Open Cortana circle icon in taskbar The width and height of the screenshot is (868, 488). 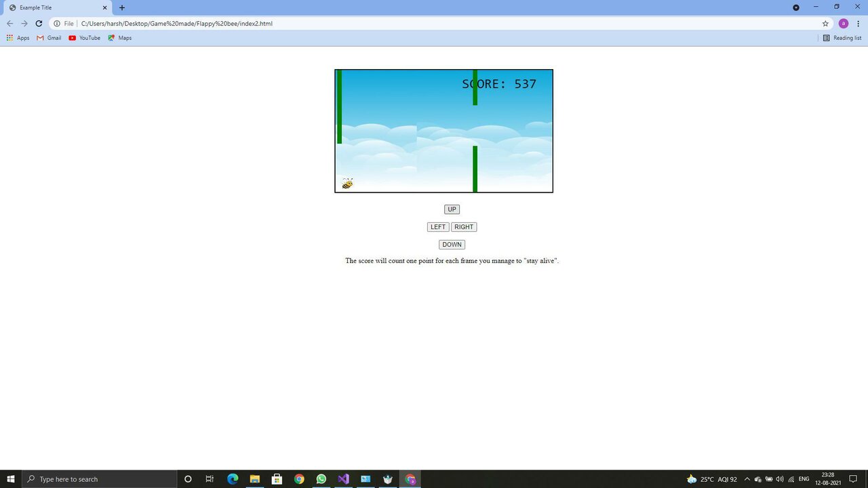click(x=188, y=479)
